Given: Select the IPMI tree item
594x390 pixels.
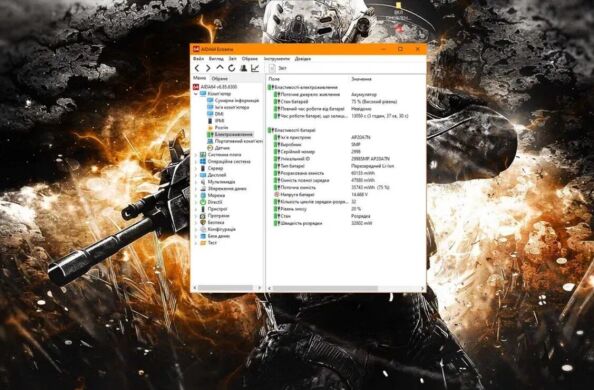Looking at the screenshot, I should click(220, 121).
